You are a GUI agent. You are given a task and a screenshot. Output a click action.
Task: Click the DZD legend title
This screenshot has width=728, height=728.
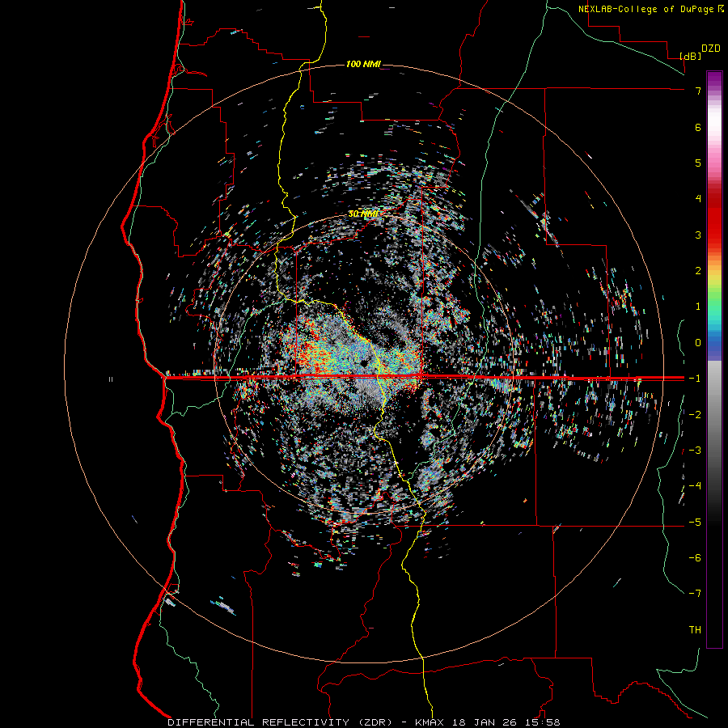click(x=711, y=49)
